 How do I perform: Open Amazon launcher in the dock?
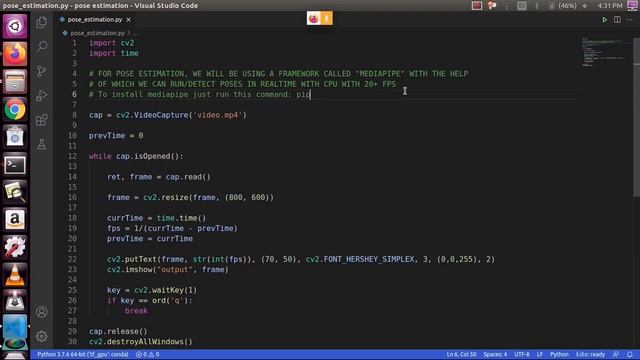(x=15, y=220)
